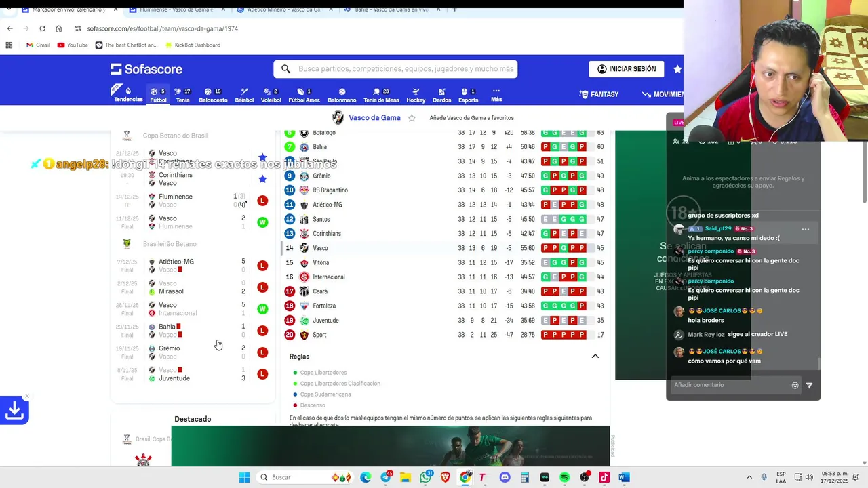Open the Grêmio vs Vasco match result
Viewport: 868px width, 488px height.
[193, 352]
